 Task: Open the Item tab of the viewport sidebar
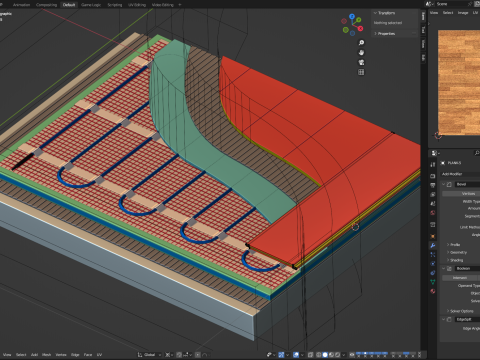(423, 16)
